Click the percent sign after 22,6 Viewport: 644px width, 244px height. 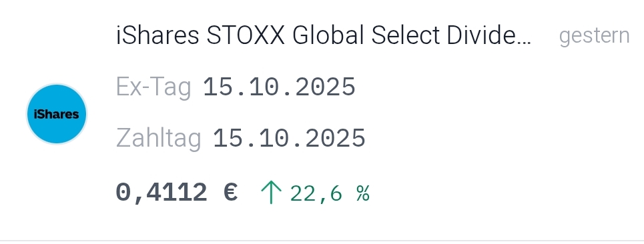point(363,193)
